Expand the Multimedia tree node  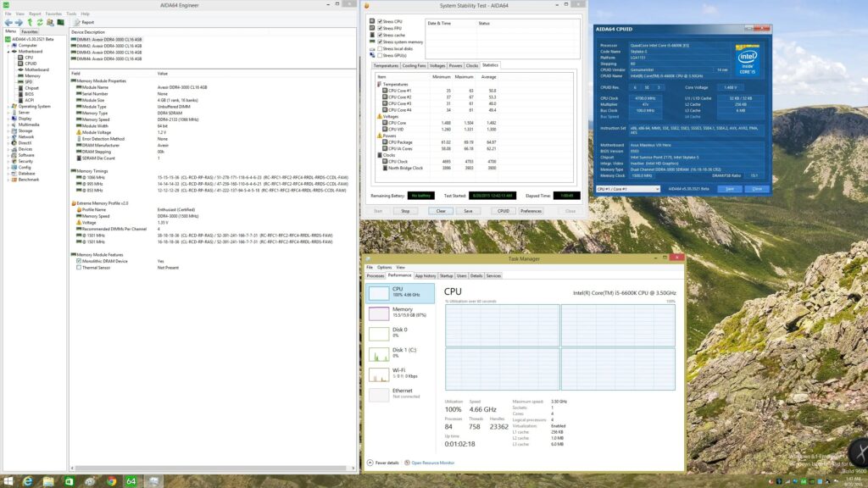tap(8, 125)
